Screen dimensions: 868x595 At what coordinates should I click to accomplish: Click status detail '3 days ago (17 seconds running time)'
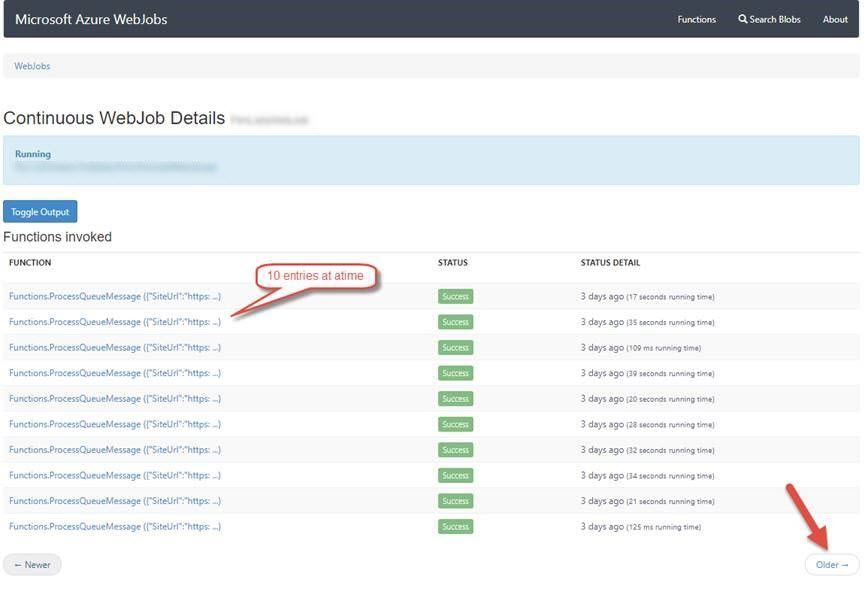(x=647, y=297)
